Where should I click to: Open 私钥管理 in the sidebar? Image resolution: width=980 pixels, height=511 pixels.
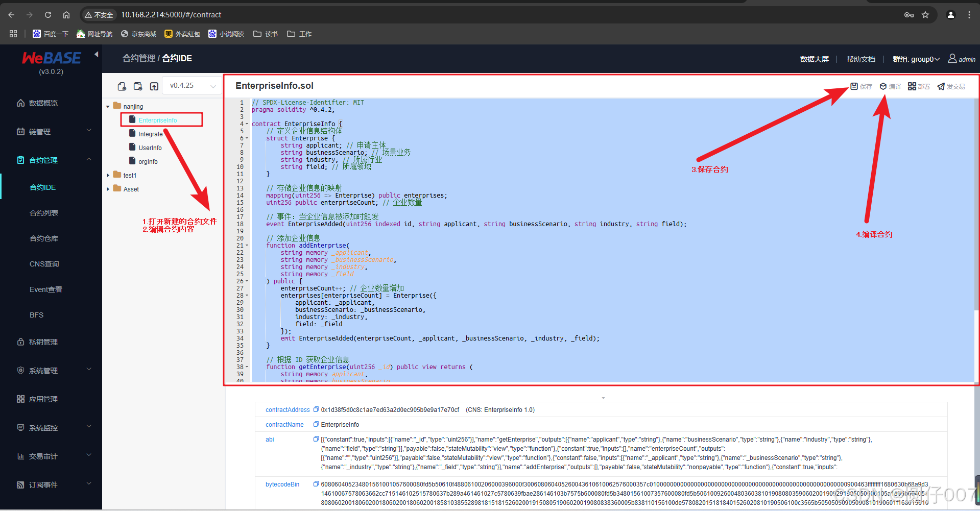tap(43, 342)
